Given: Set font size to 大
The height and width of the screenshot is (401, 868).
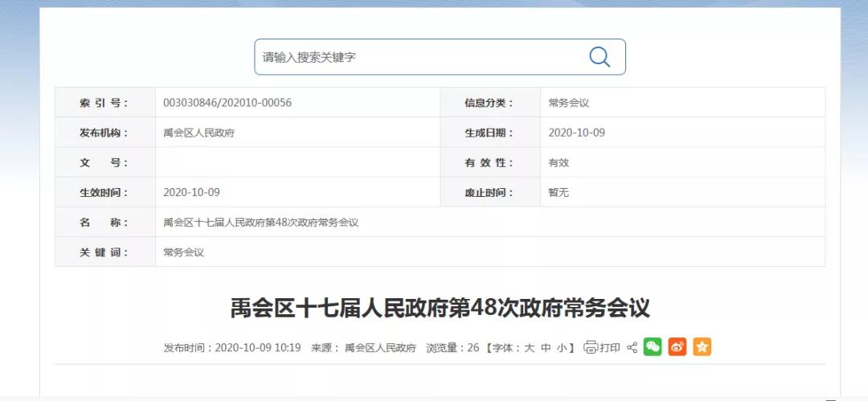Looking at the screenshot, I should pos(529,348).
